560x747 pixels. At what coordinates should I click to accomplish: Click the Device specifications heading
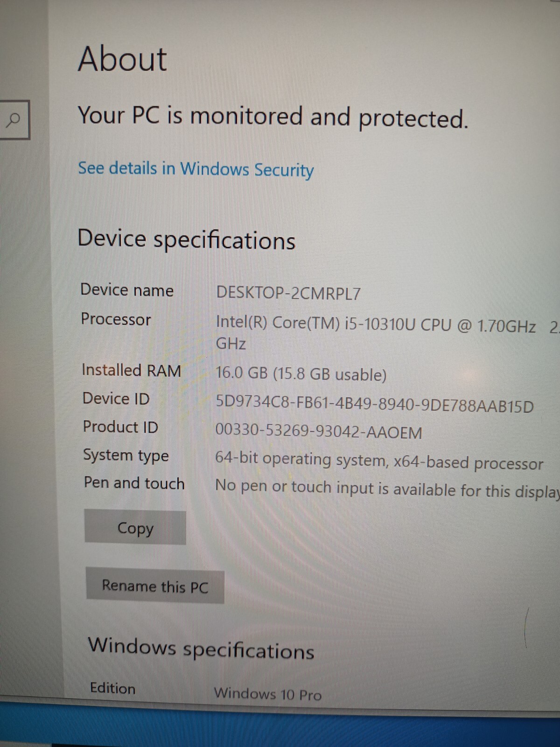coord(186,239)
